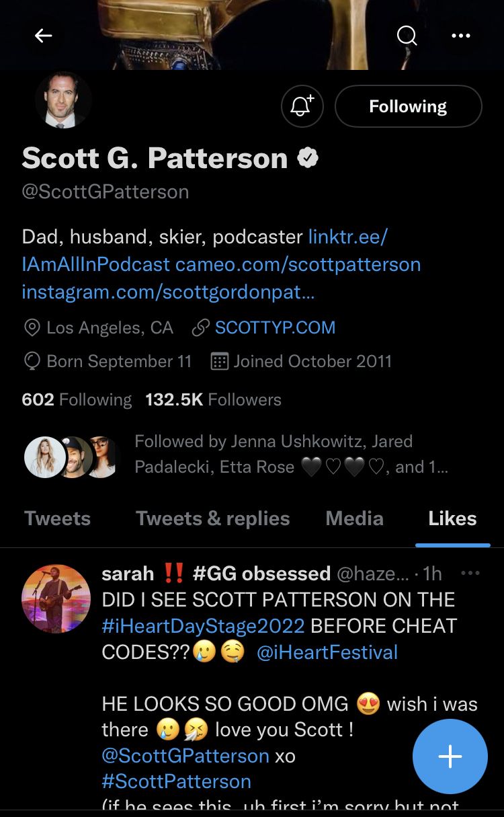Turn on notifications with the bell icon
This screenshot has height=817, width=504.
(x=302, y=106)
